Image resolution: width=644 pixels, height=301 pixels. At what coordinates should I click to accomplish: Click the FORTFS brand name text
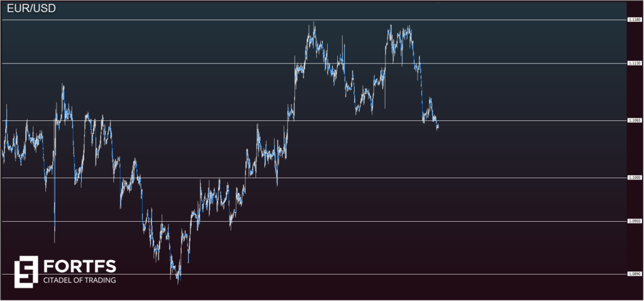(x=79, y=265)
